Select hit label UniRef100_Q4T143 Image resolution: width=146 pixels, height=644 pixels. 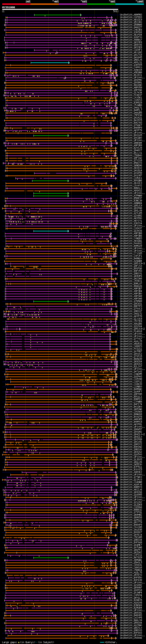coord(131,372)
